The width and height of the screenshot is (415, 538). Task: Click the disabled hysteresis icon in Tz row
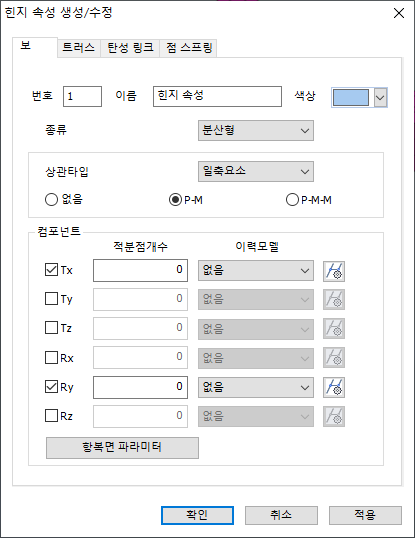[x=334, y=329]
